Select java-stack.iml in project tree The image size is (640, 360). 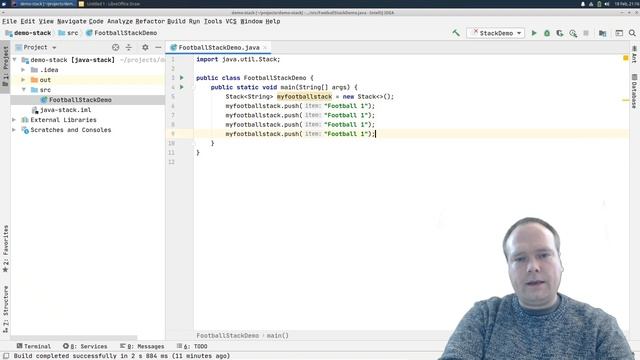pos(65,110)
